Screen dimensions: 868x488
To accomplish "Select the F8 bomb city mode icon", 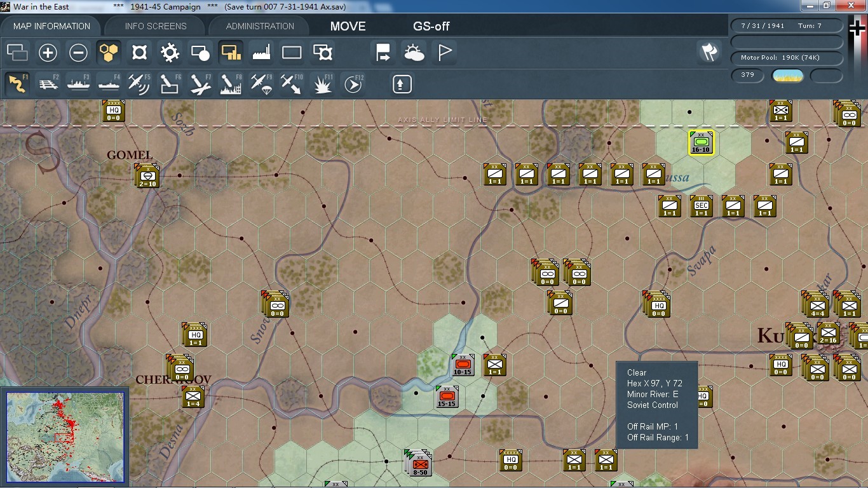I will [231, 84].
